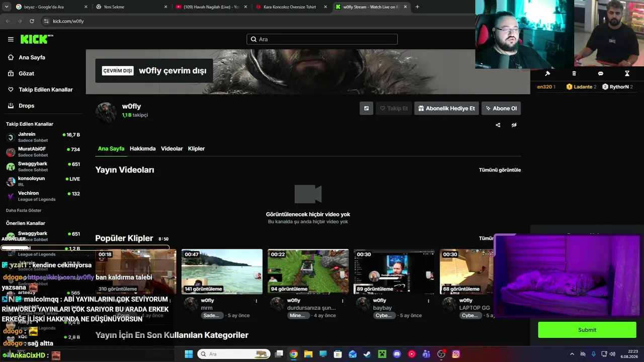This screenshot has width=644, height=362.
Task: Open Drops in the sidebar
Action: (x=26, y=106)
